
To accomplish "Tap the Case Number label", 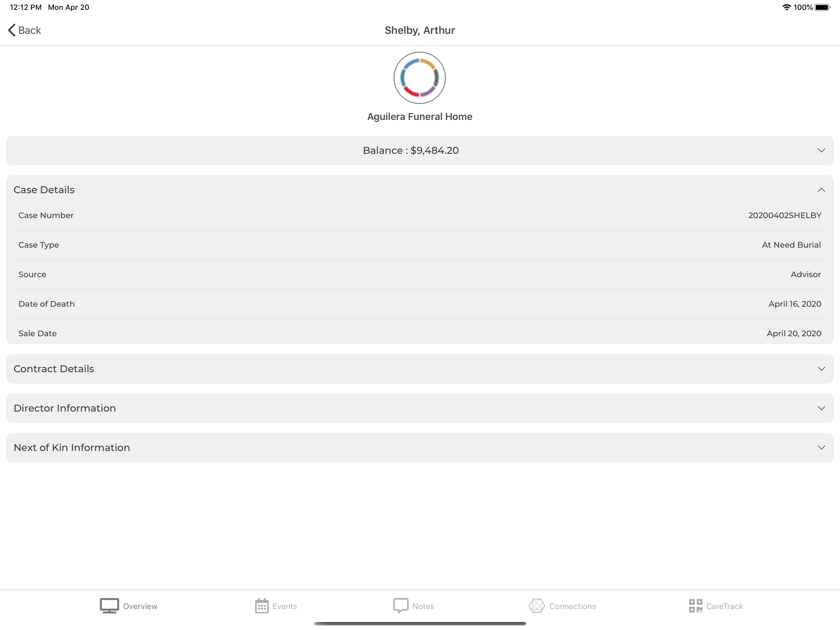I will [46, 215].
